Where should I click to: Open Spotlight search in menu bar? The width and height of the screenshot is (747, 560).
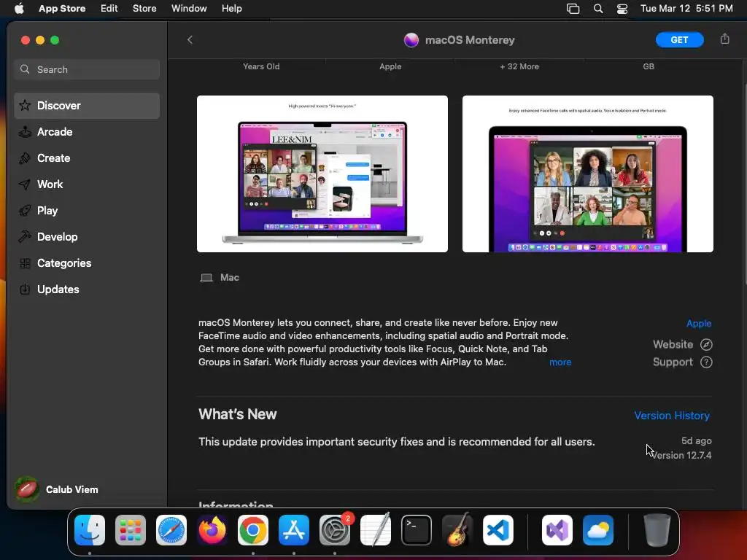point(598,9)
